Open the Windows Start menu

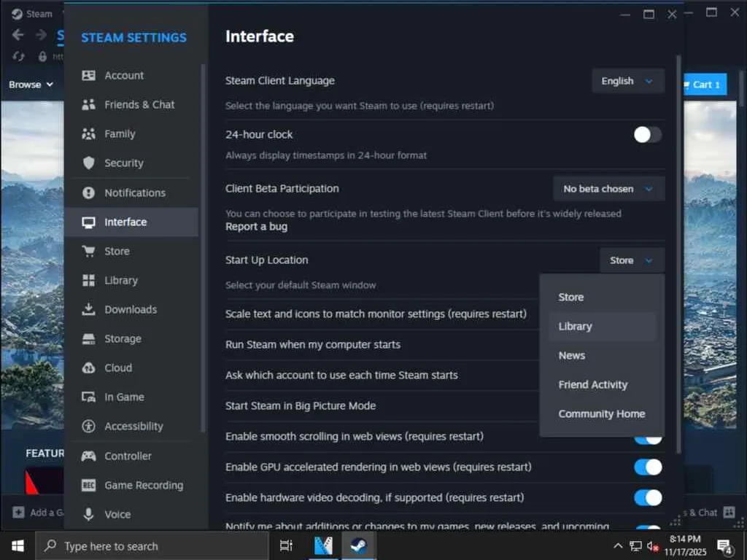pyautogui.click(x=18, y=545)
